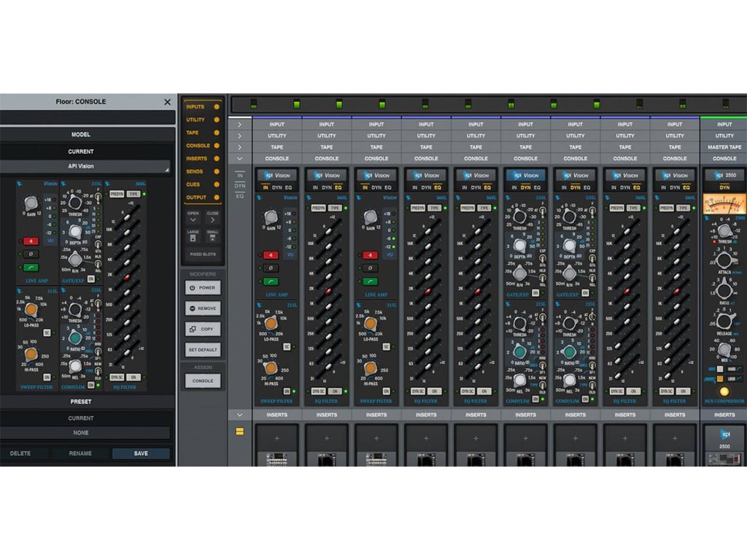Toggle the phase invert Ø button in Model preview
This screenshot has width=747, height=560.
[x=31, y=254]
